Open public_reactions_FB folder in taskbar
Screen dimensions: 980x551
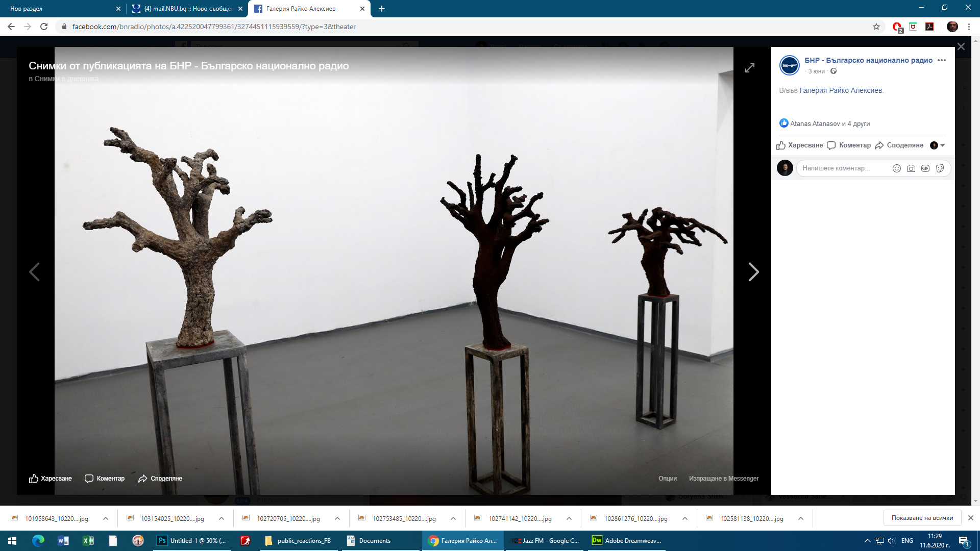(x=298, y=541)
